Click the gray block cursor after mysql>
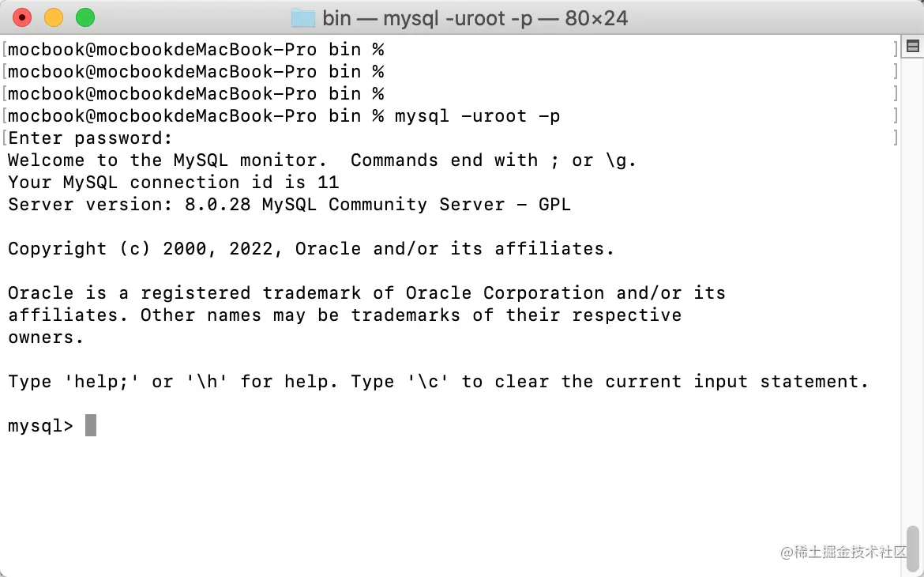This screenshot has height=577, width=924. [x=91, y=426]
